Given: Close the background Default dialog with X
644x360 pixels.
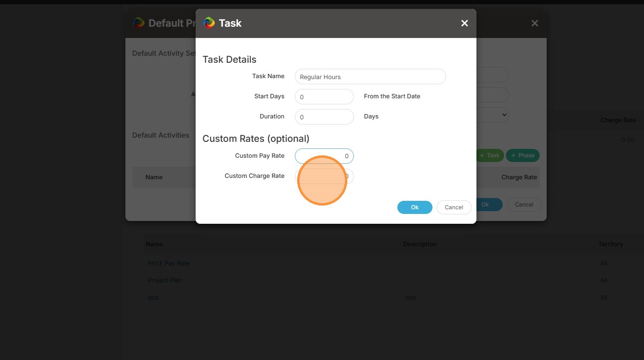Looking at the screenshot, I should (534, 23).
